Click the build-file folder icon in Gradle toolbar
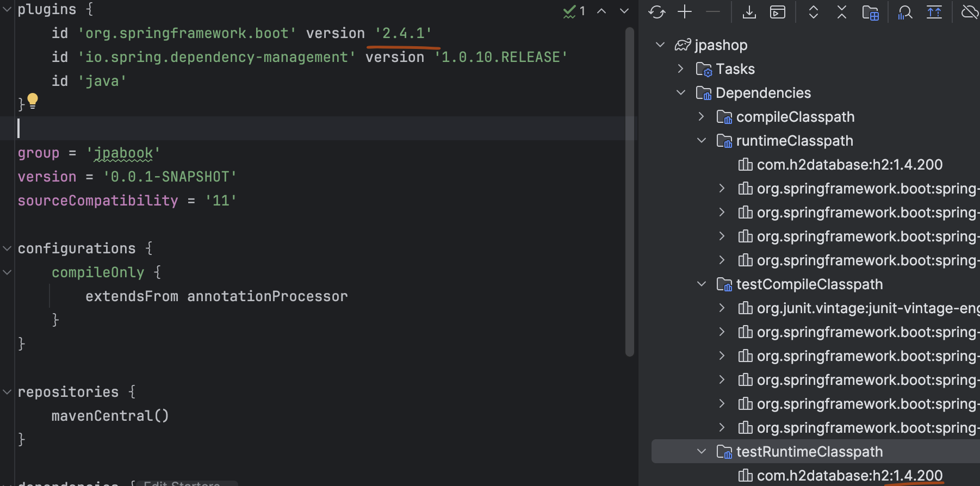The image size is (980, 486). pos(871,13)
